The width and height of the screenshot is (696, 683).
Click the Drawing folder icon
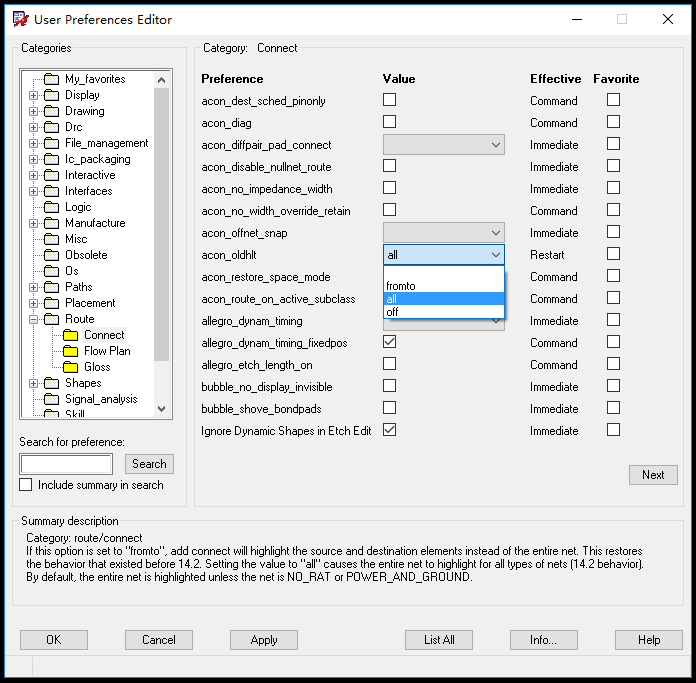point(51,111)
